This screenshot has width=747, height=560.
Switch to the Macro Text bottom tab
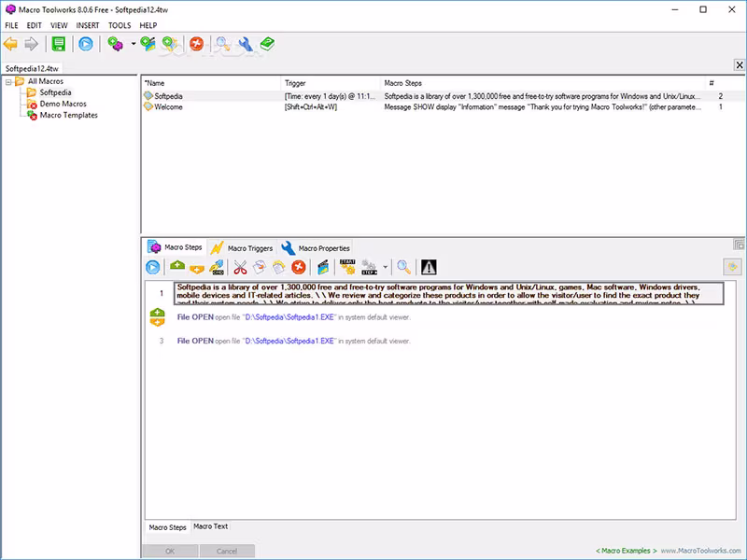211,526
